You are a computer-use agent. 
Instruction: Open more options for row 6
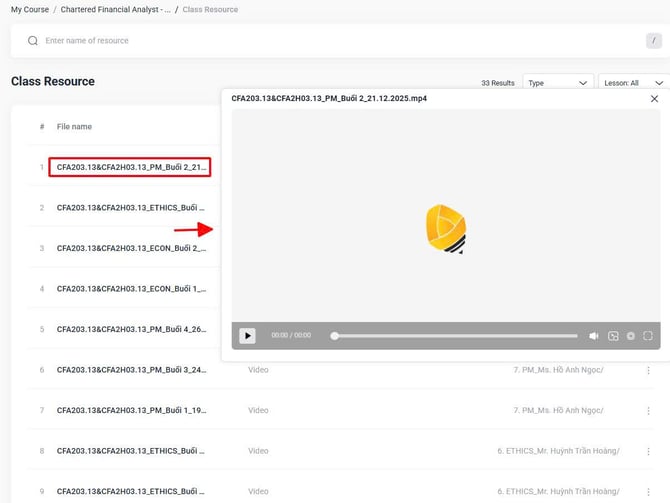tap(648, 370)
